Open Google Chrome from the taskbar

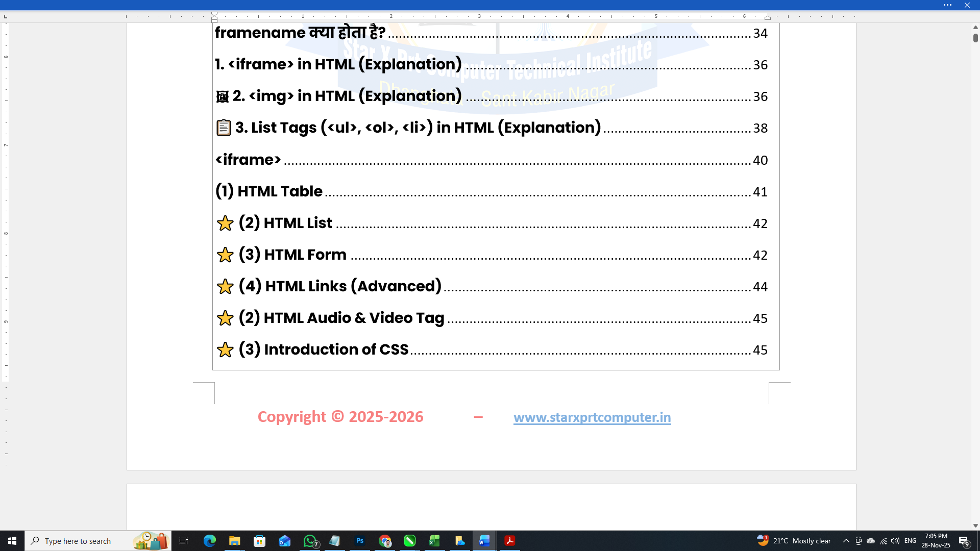click(x=385, y=540)
